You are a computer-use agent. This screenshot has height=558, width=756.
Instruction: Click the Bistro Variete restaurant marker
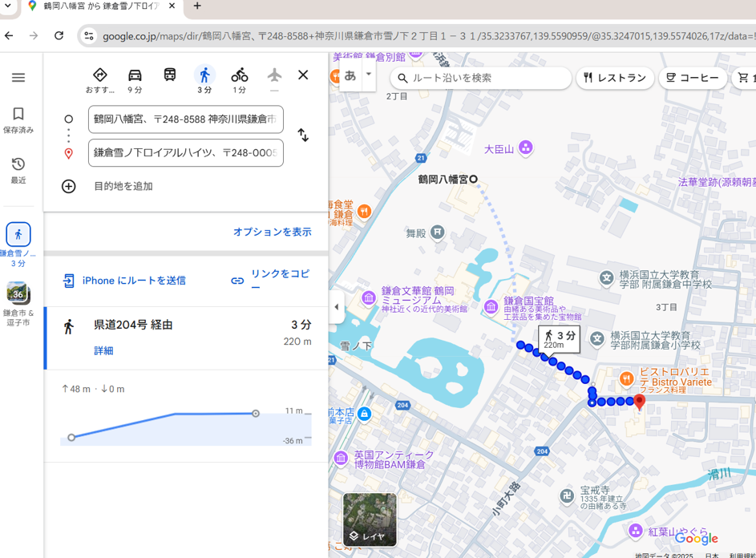(x=626, y=379)
